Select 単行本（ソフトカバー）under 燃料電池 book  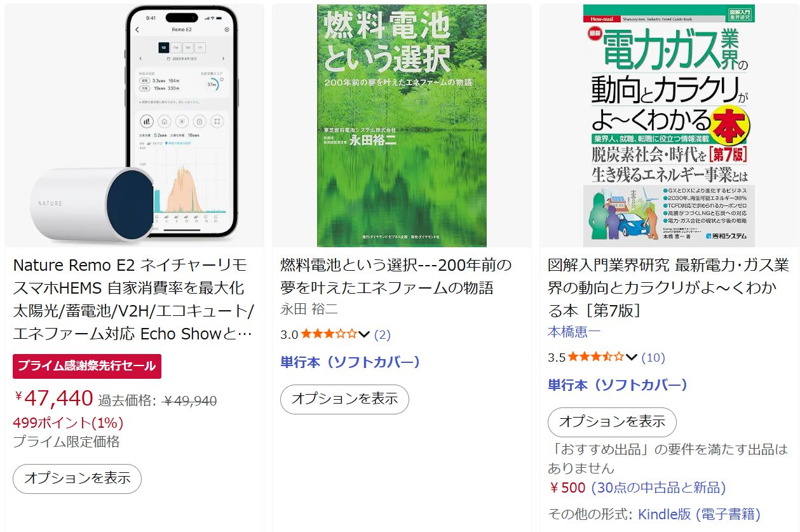click(351, 362)
